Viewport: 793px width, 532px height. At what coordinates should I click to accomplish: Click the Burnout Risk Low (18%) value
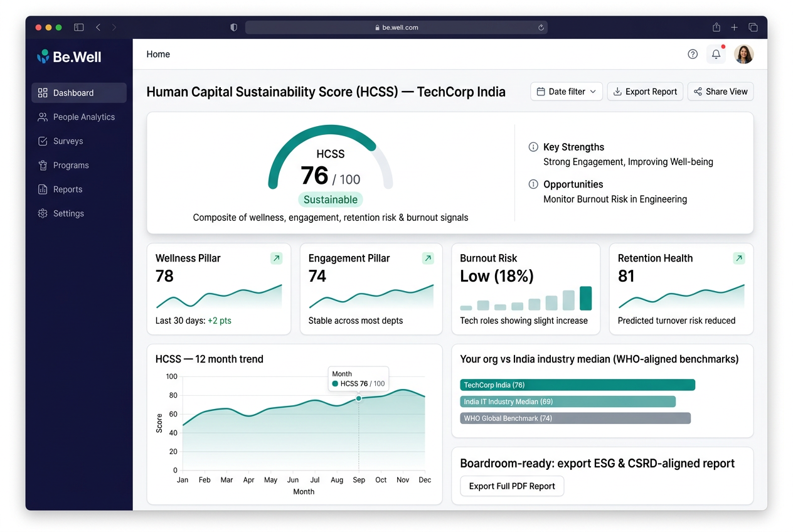[497, 276]
